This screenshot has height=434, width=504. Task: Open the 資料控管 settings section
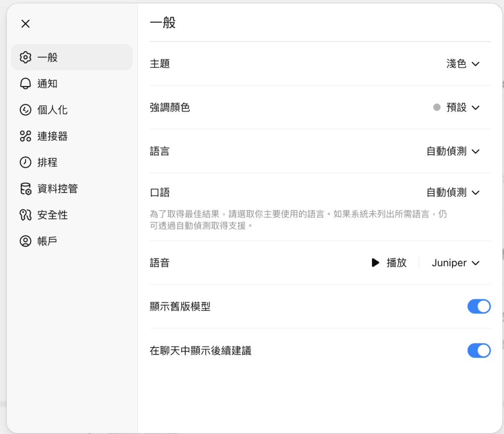click(58, 188)
